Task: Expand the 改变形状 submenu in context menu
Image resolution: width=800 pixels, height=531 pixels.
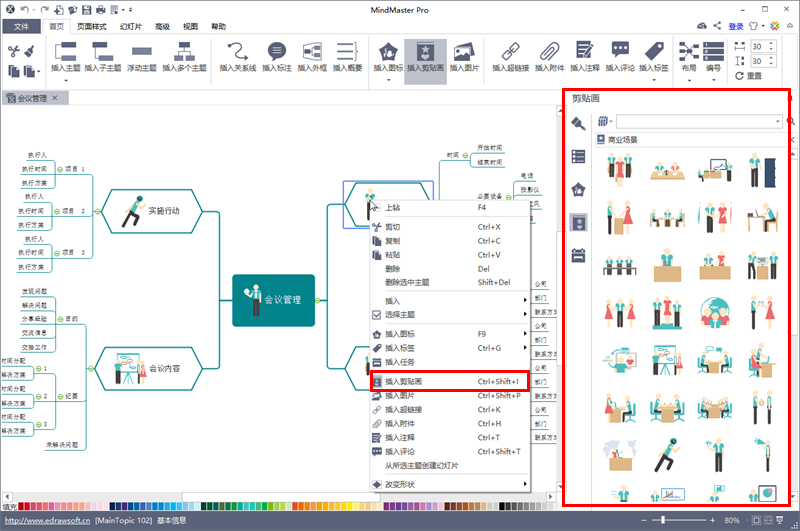Action: (x=524, y=484)
